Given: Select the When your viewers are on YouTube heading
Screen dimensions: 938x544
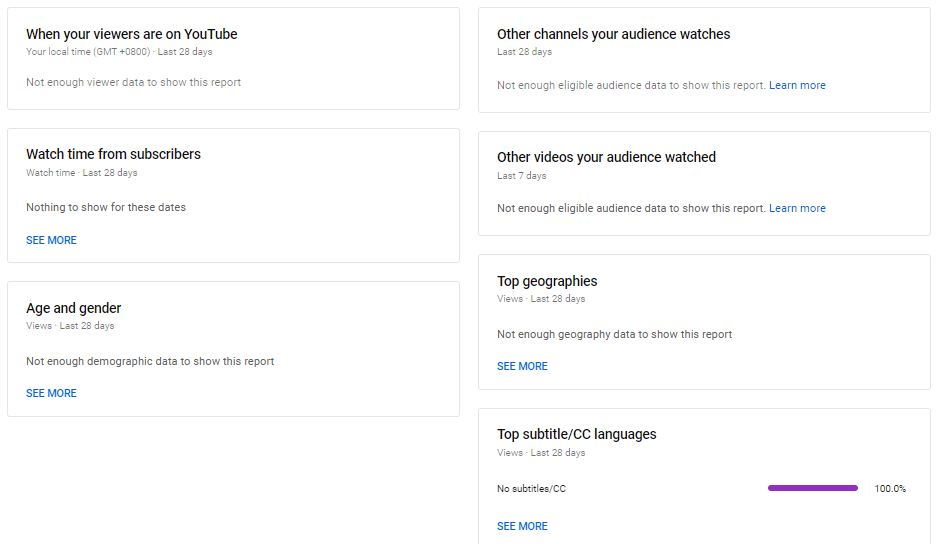Looking at the screenshot, I should tap(132, 34).
